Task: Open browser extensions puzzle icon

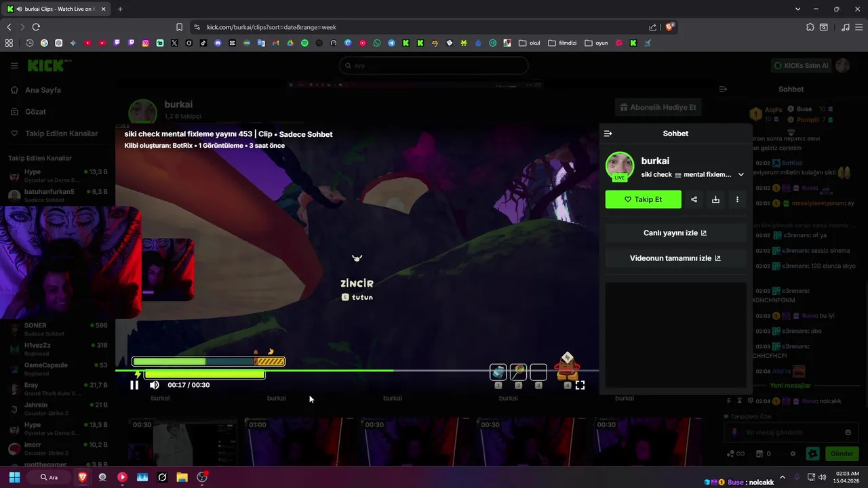Action: (x=810, y=27)
